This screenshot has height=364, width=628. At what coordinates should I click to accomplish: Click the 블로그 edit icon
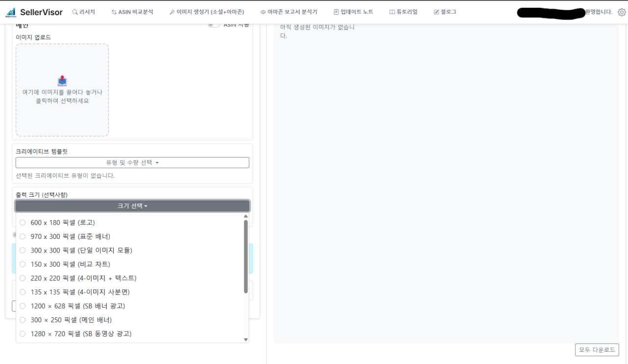437,12
